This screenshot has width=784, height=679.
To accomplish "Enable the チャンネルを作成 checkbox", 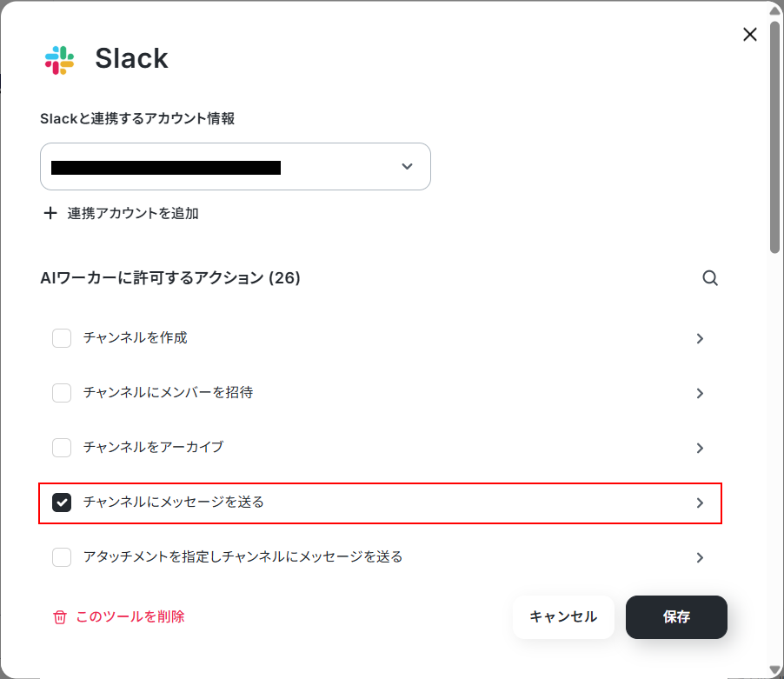I will (62, 338).
